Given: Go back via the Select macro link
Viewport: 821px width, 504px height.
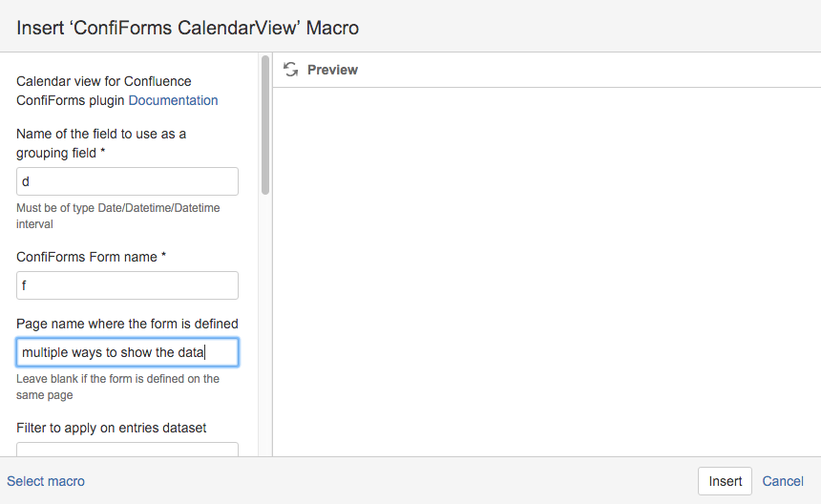Looking at the screenshot, I should tap(46, 481).
